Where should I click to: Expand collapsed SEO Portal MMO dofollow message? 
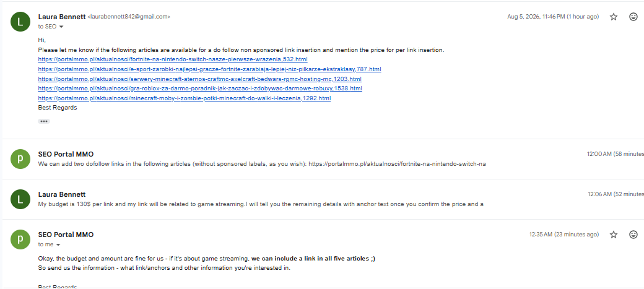[323, 159]
